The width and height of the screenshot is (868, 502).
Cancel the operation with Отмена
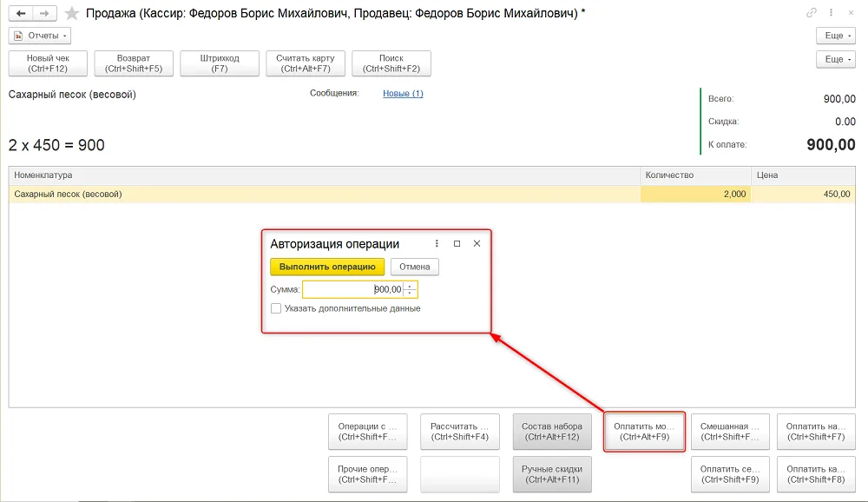click(415, 267)
